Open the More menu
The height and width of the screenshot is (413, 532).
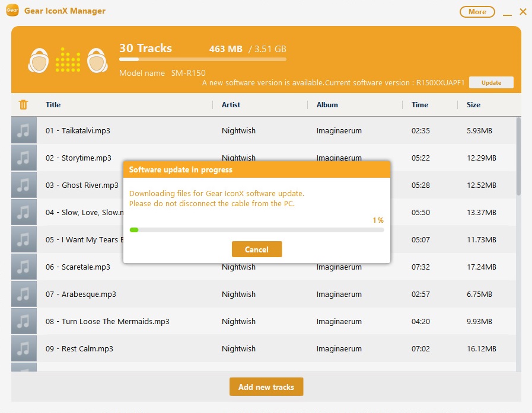pyautogui.click(x=477, y=12)
